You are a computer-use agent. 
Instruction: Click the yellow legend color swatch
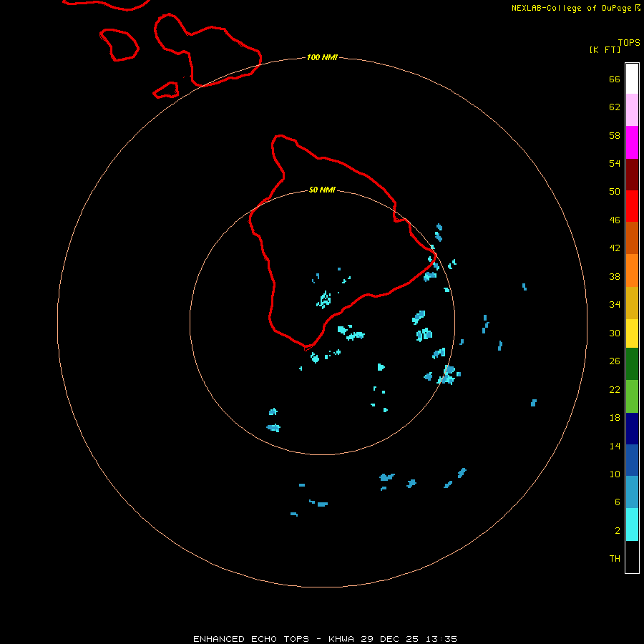[632, 333]
